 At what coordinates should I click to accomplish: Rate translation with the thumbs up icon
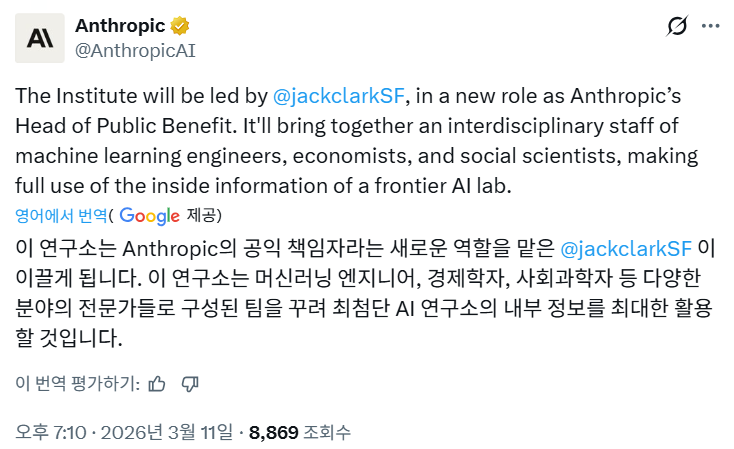tap(157, 383)
